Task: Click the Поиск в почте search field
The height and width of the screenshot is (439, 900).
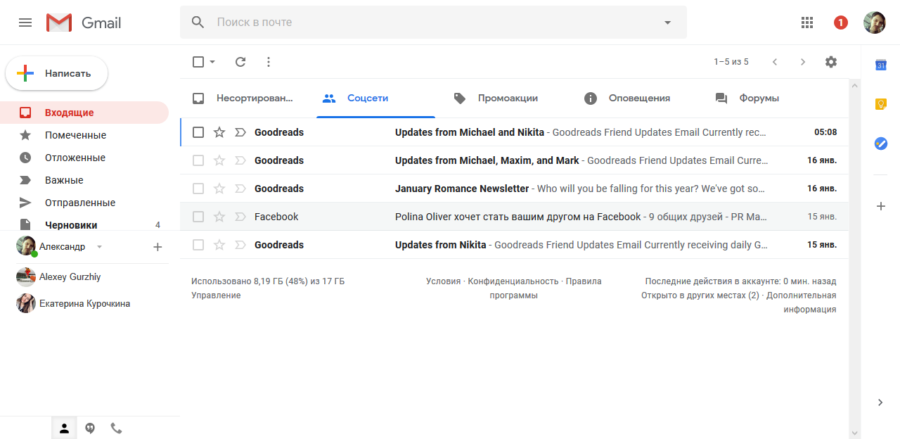Action: (x=433, y=22)
